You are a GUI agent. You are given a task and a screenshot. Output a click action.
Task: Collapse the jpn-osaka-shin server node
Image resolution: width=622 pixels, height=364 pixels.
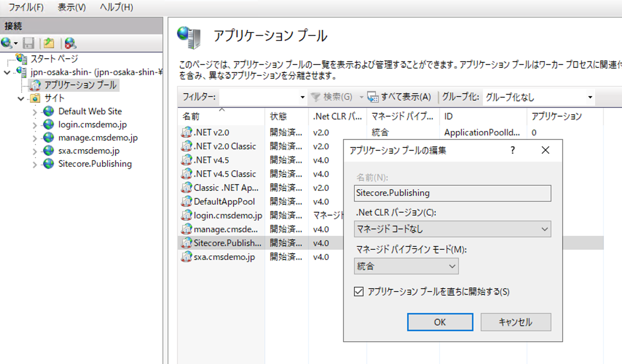[x=7, y=72]
